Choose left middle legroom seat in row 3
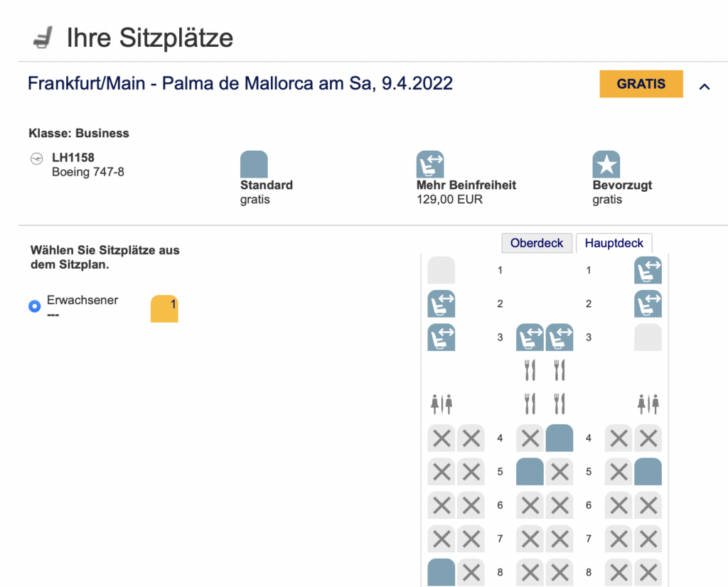Viewport: 728px width, 587px height. tap(530, 337)
